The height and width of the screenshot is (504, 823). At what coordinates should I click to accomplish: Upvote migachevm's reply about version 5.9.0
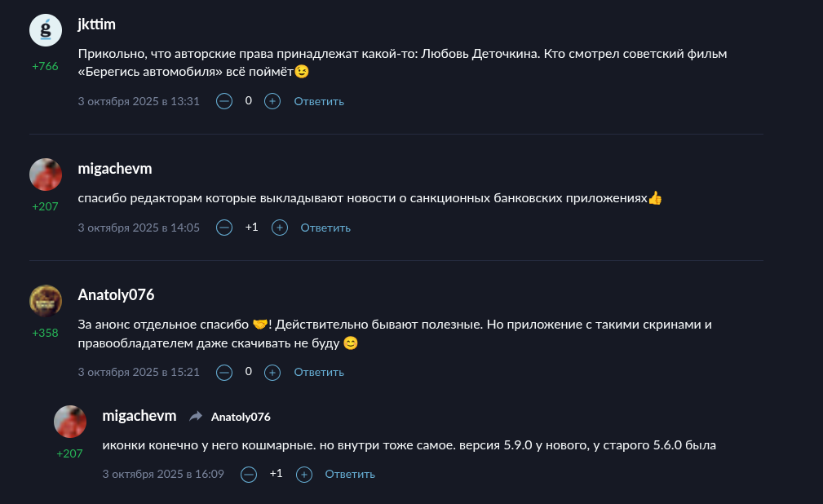[303, 474]
